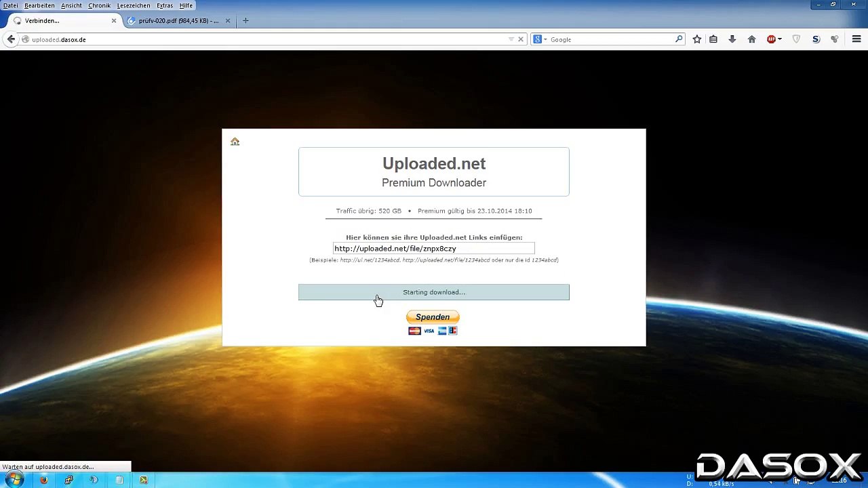The height and width of the screenshot is (488, 868).
Task: Open the Datei menu
Action: pos(10,5)
